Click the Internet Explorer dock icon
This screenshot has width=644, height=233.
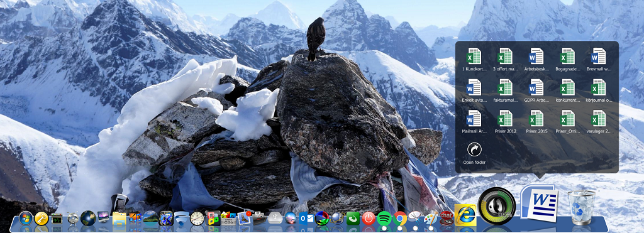coord(465,215)
